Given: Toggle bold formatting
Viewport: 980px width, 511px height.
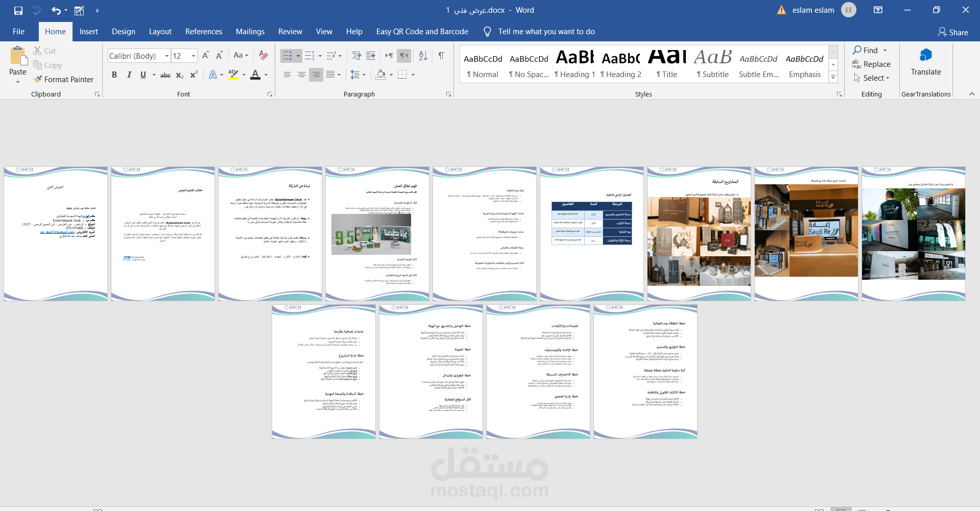Looking at the screenshot, I should (114, 75).
